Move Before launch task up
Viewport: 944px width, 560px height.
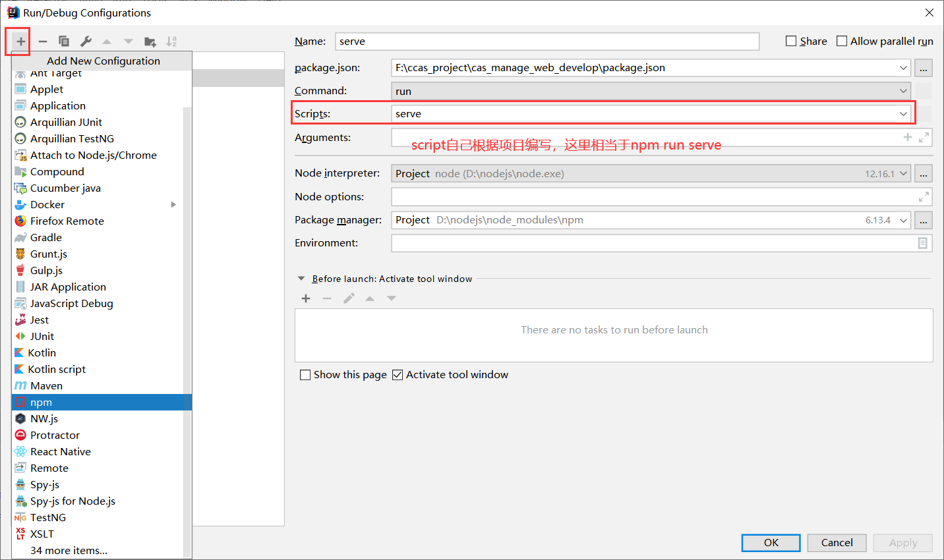370,298
